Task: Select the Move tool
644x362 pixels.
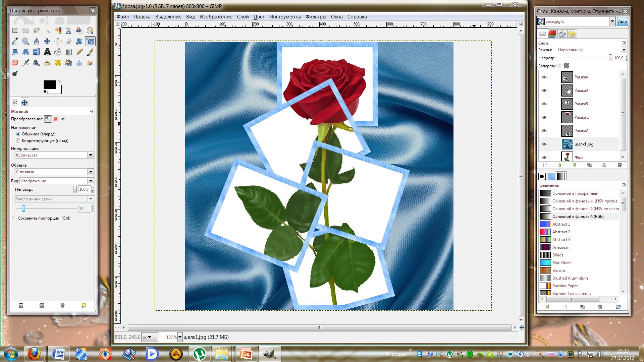Action: 47,41
